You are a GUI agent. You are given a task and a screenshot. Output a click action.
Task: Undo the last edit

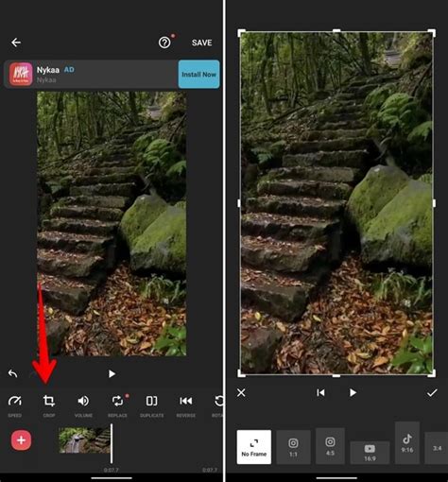point(12,373)
